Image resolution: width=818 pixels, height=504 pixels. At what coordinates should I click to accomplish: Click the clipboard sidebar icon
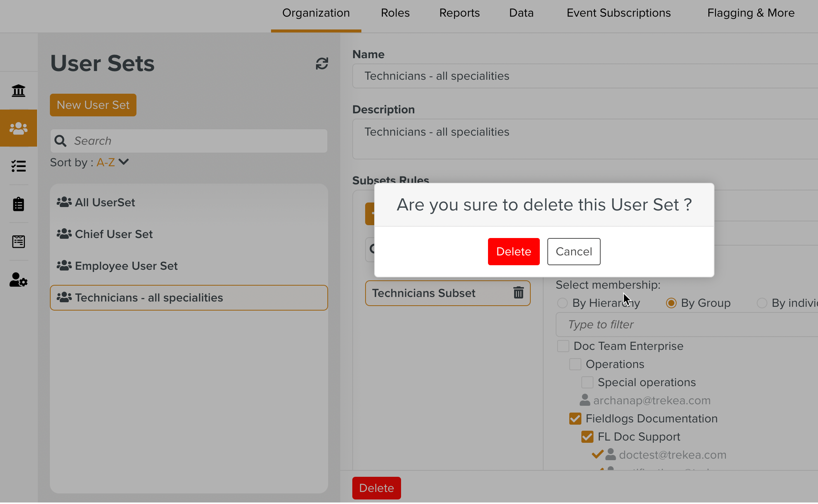(x=19, y=204)
